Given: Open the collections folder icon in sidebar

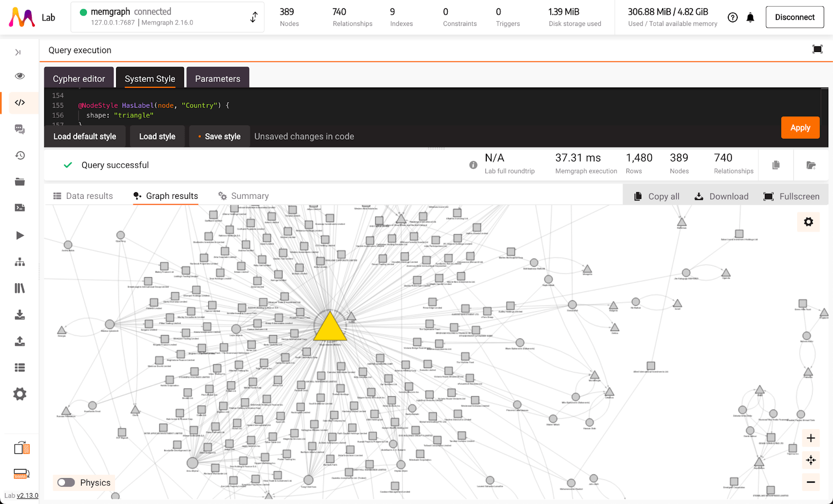Looking at the screenshot, I should pyautogui.click(x=20, y=182).
